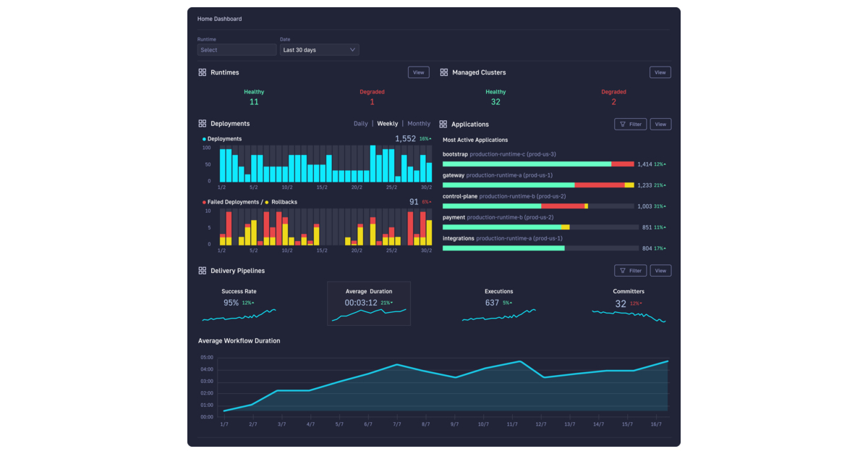Image resolution: width=868 pixels, height=454 pixels.
Task: Click the Runtimes section grid icon
Action: pos(203,72)
